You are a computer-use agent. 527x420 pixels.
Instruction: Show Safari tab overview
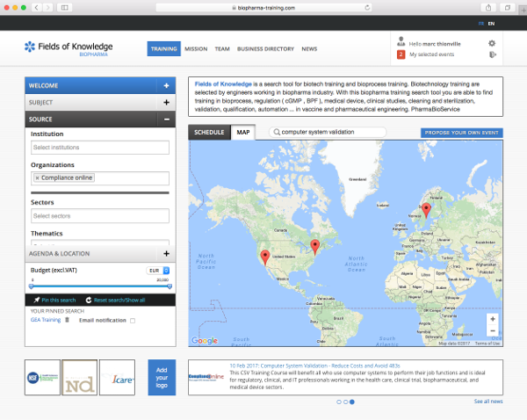[x=508, y=7]
